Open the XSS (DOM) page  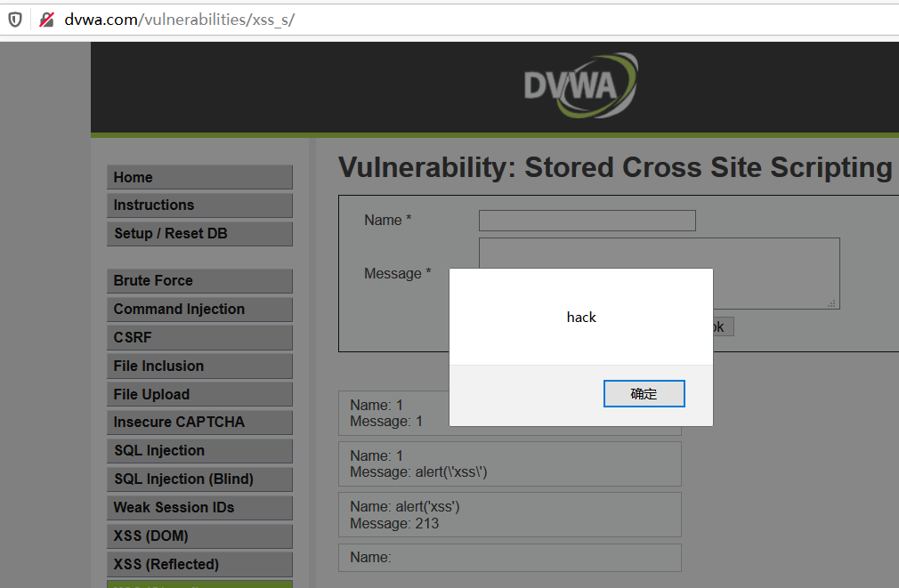point(199,536)
